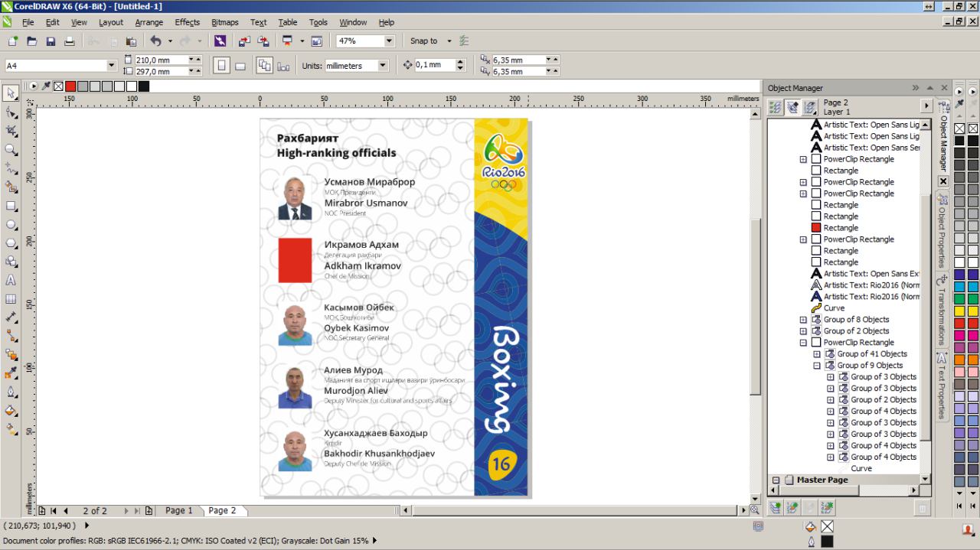Collapse the Group of 9 Objects
This screenshot has height=550, width=980.
[x=817, y=366]
